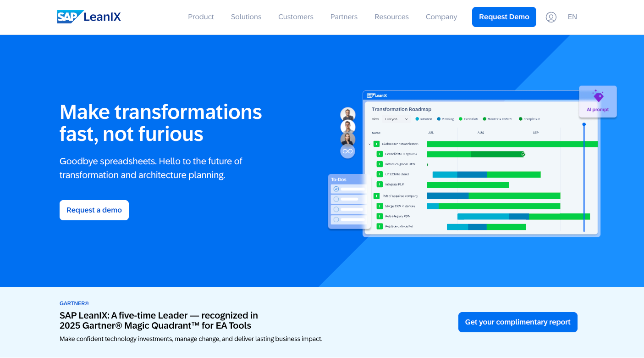Click the Name column header

click(376, 133)
